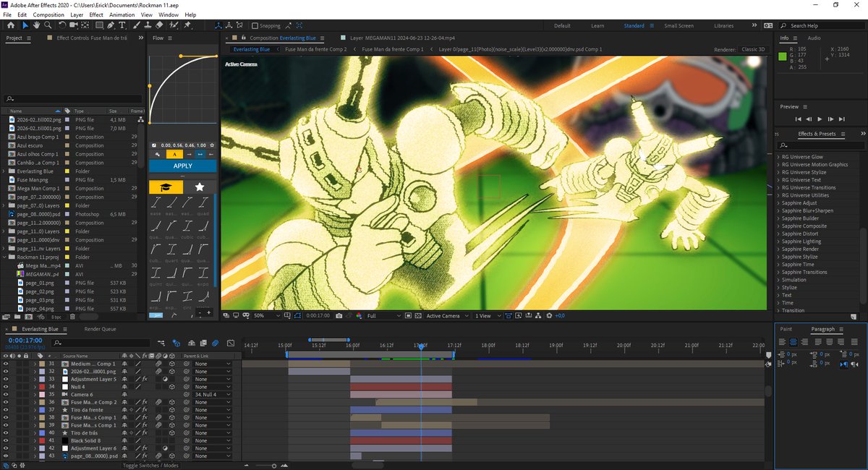This screenshot has height=470, width=868.
Task: Open the Full resolution dropdown
Action: (384, 316)
